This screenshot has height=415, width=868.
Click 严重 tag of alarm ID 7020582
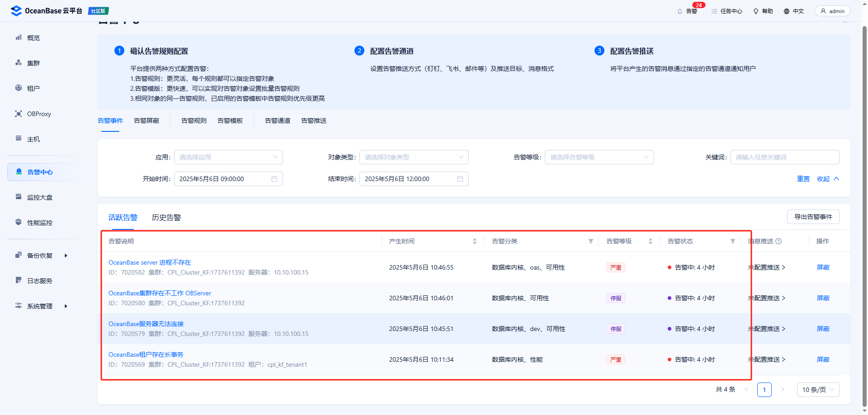pyautogui.click(x=616, y=267)
